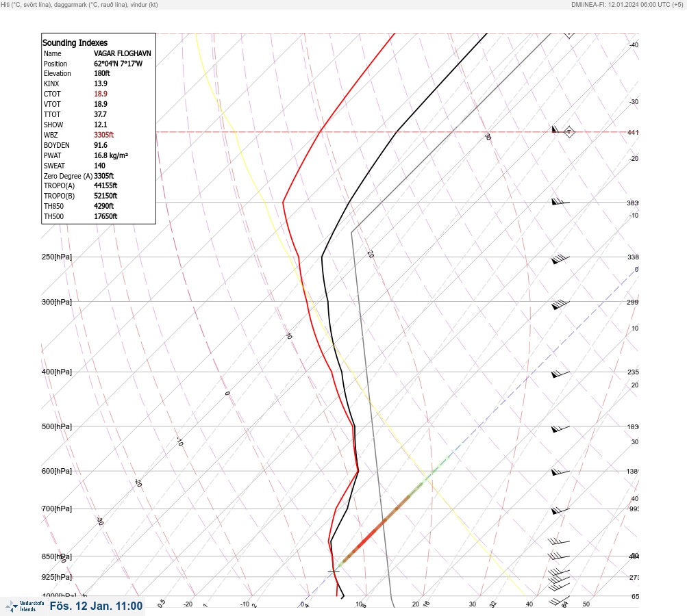Click the TTOT value 37.7
The width and height of the screenshot is (687, 616).
[x=100, y=114]
